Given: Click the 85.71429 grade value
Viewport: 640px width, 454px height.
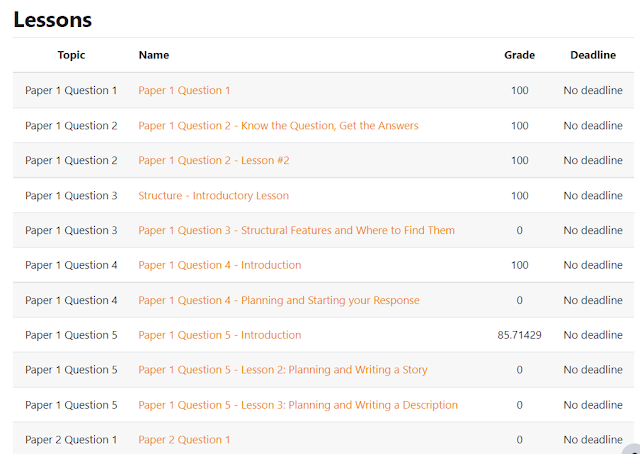Looking at the screenshot, I should (520, 335).
